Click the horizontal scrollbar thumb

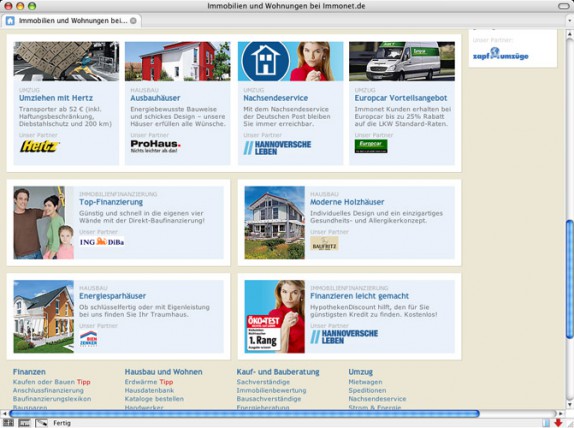(x=244, y=414)
